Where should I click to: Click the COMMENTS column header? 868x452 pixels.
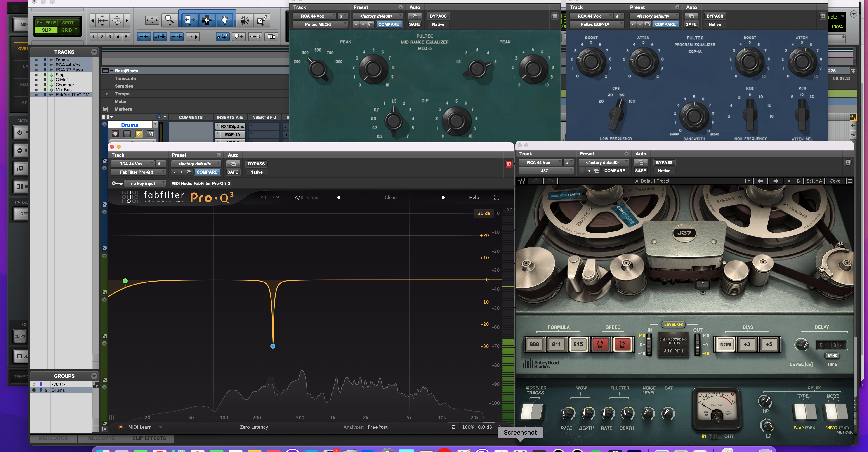click(x=190, y=117)
